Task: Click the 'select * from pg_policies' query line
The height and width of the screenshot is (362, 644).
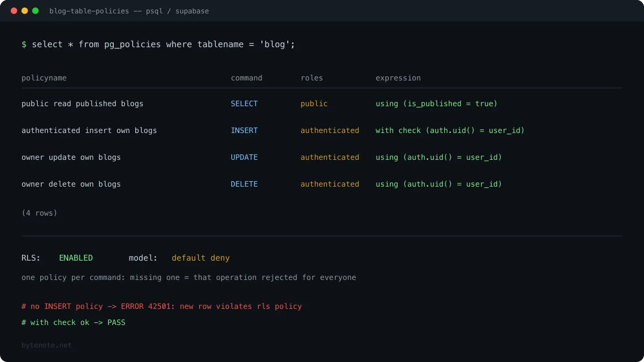Action: [158, 44]
